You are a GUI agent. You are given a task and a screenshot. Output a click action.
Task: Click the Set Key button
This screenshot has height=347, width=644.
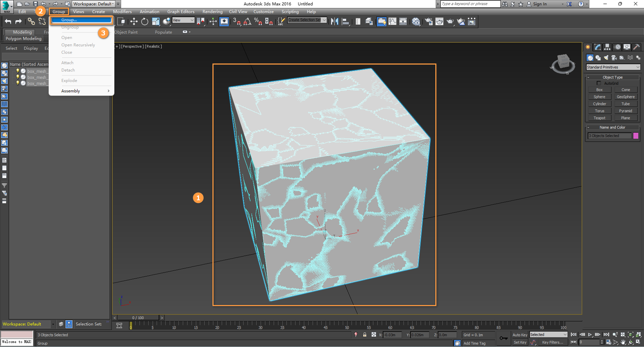point(520,342)
